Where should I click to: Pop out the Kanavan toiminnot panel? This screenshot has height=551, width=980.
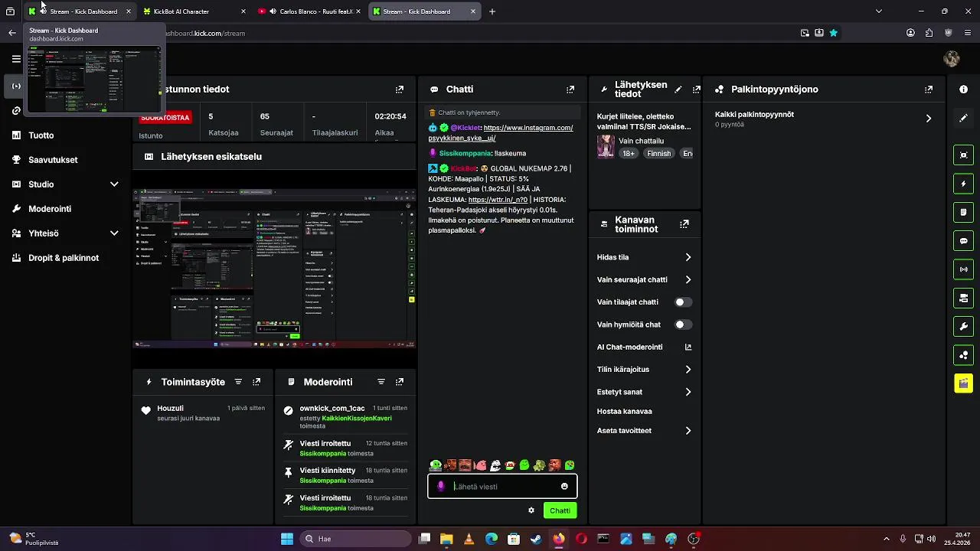point(684,224)
